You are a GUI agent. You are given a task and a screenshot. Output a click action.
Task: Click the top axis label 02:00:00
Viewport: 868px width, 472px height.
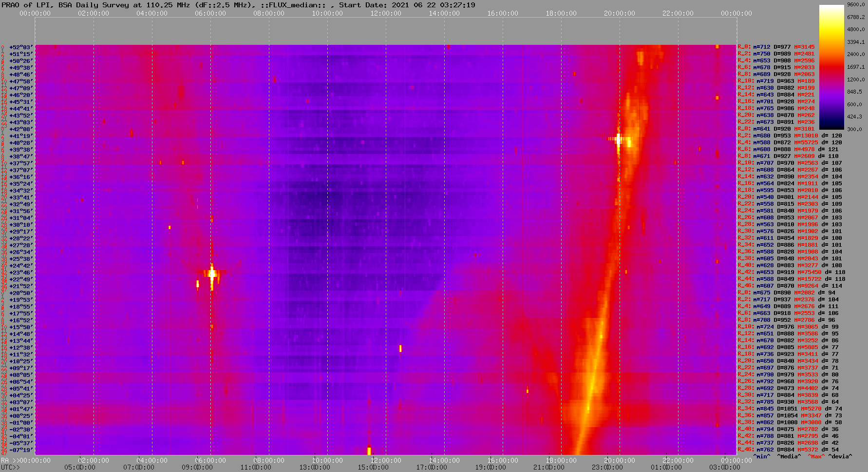pos(94,13)
